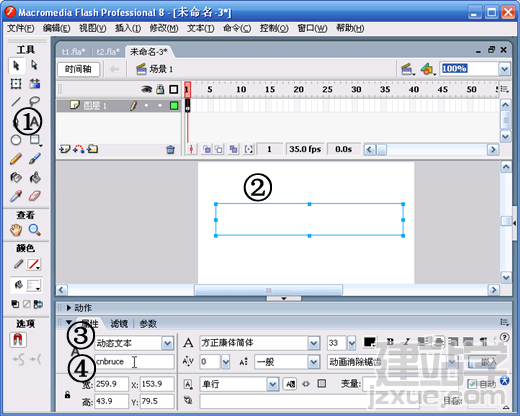The image size is (520, 416).
Task: Open the 修改(M) menu
Action: coord(164,28)
